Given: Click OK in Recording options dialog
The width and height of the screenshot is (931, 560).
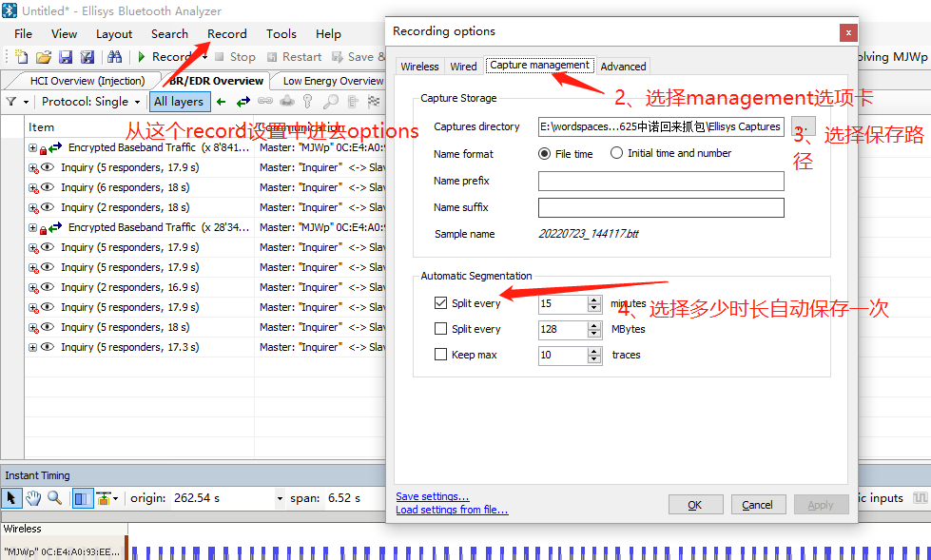Looking at the screenshot, I should point(695,505).
